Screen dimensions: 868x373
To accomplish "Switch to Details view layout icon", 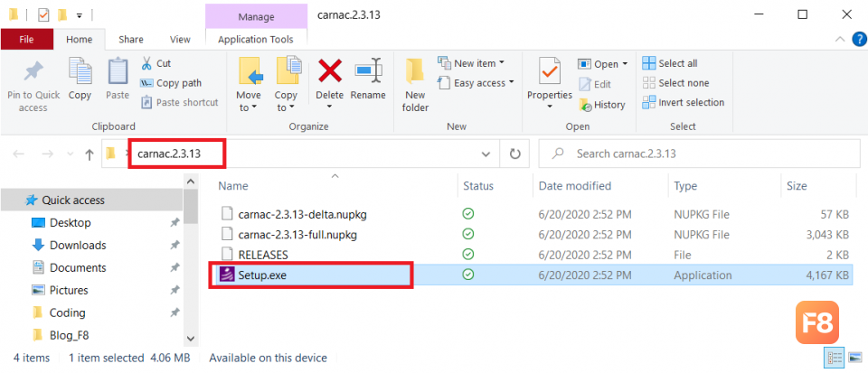I will (835, 358).
